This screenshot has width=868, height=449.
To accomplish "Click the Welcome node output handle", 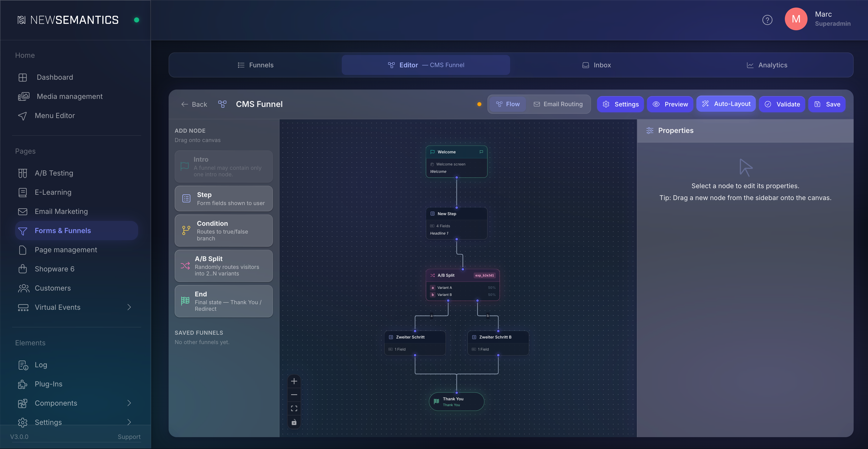I will coord(457,177).
